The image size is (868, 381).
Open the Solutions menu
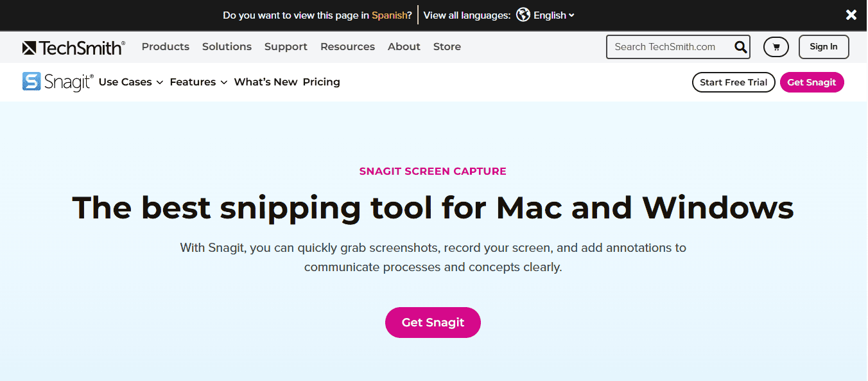click(227, 47)
